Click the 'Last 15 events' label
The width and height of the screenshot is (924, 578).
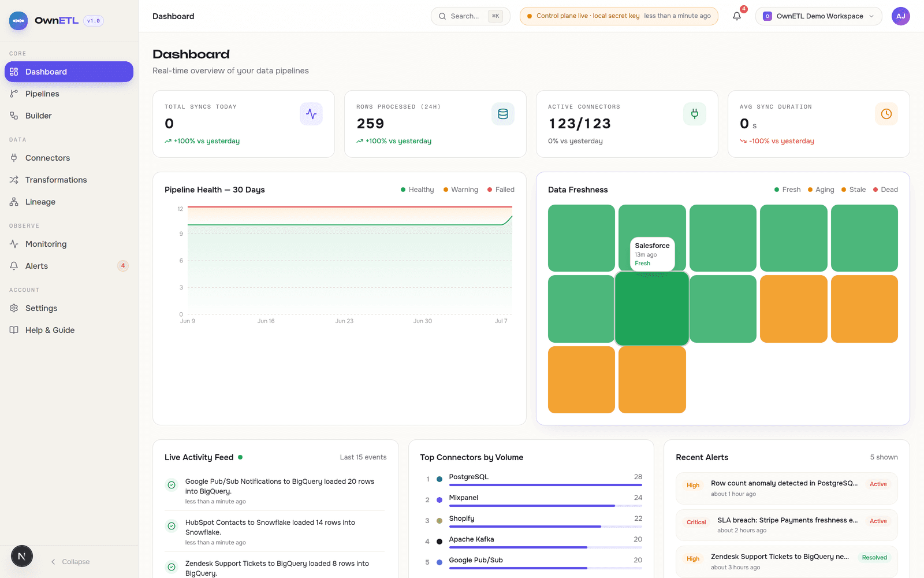pyautogui.click(x=363, y=457)
